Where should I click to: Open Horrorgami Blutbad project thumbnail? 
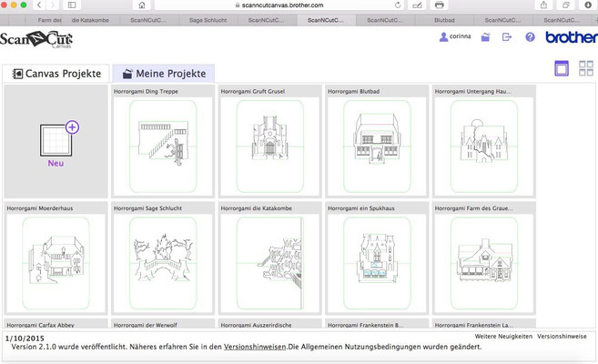[377, 147]
